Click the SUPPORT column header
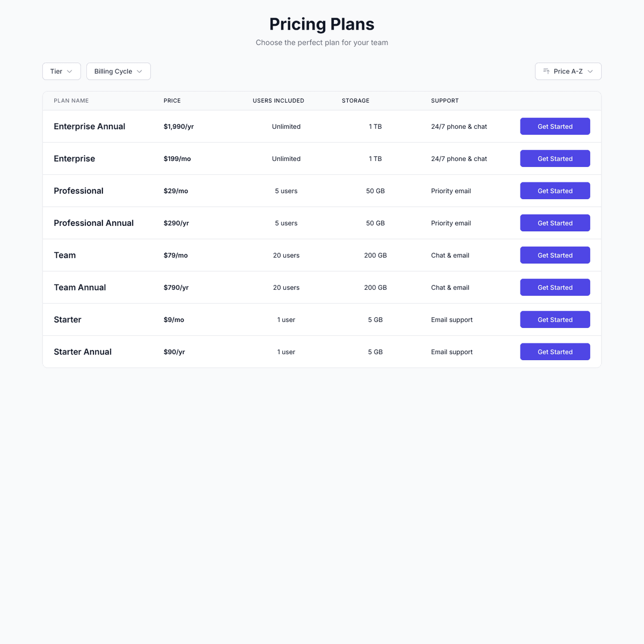The image size is (644, 644). tap(445, 100)
